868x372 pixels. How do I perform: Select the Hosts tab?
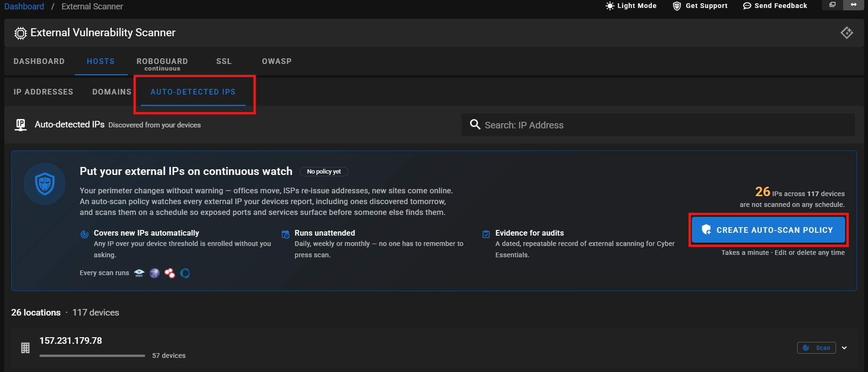[101, 61]
